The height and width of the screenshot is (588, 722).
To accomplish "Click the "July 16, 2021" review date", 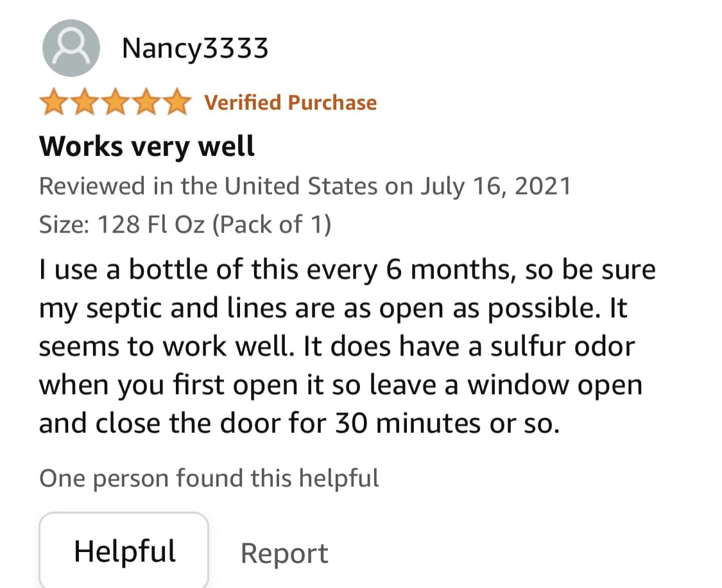I will [495, 186].
